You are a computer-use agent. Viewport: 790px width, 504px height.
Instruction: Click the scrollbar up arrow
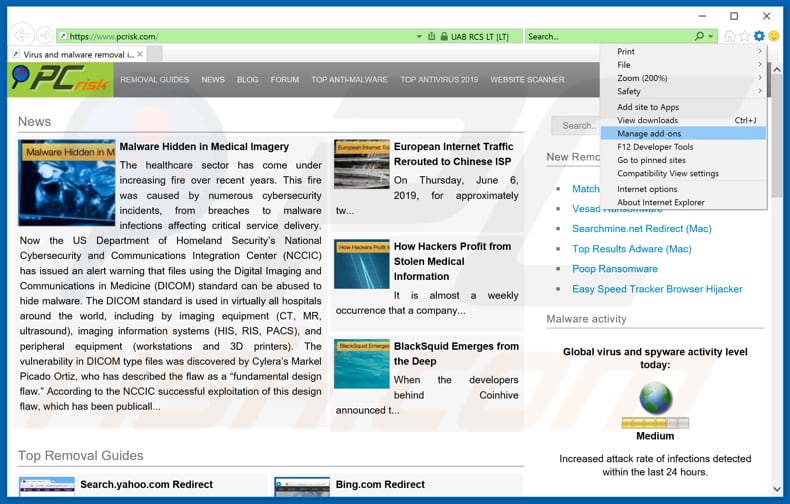(776, 70)
